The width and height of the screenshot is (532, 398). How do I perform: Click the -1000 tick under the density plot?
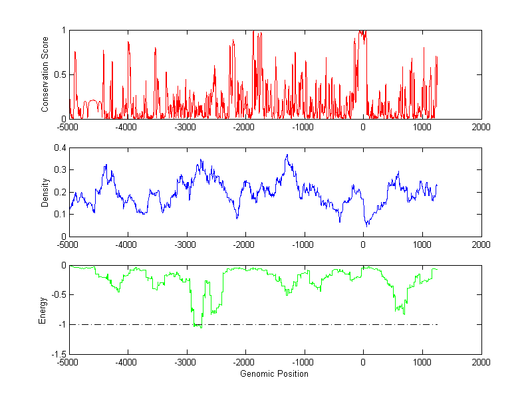click(303, 245)
